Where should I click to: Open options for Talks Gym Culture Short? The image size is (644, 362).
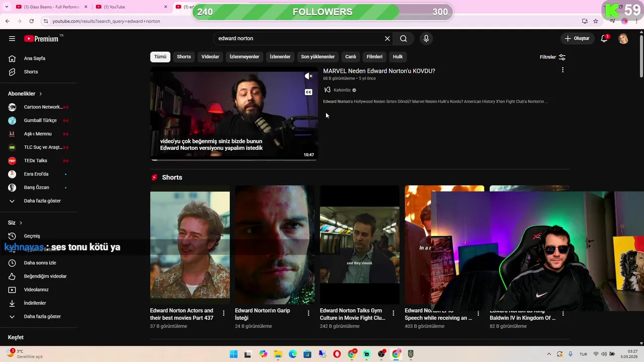(393, 313)
